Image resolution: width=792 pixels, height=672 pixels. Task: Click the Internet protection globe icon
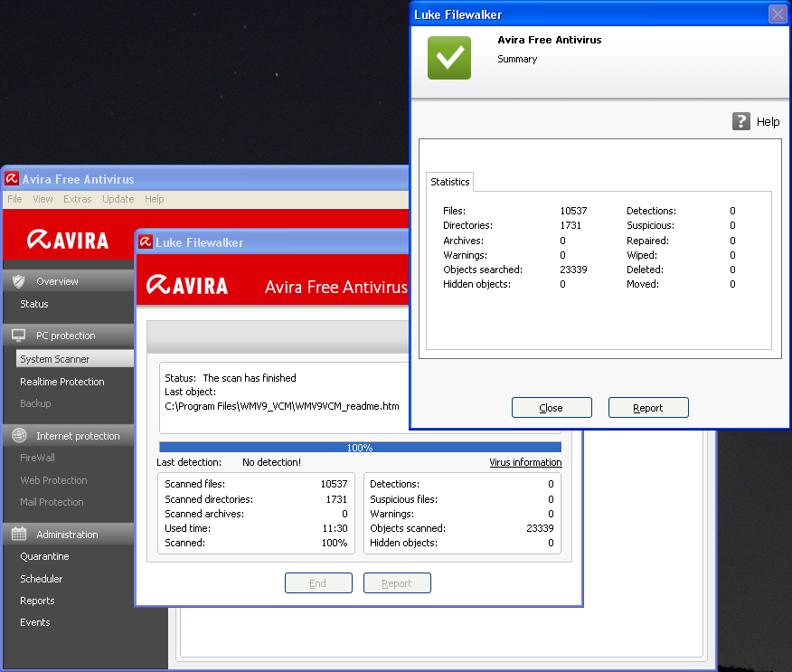[x=19, y=436]
